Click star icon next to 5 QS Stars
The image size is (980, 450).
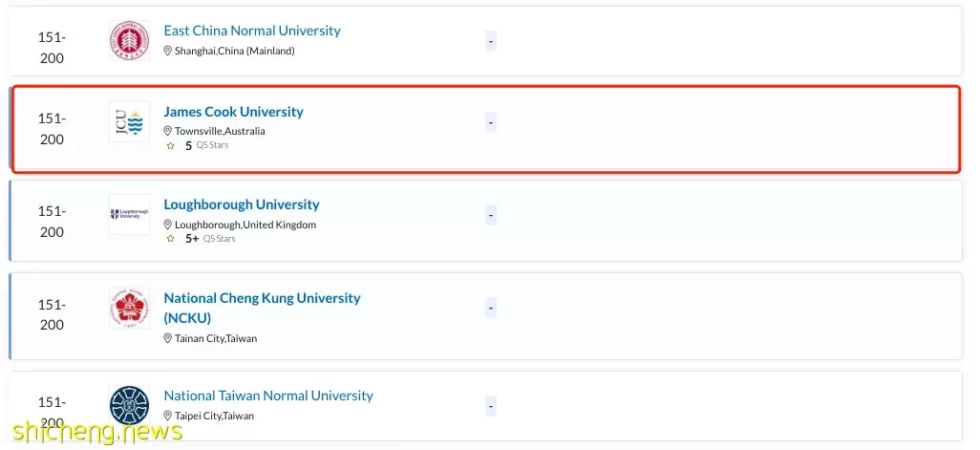coord(171,145)
